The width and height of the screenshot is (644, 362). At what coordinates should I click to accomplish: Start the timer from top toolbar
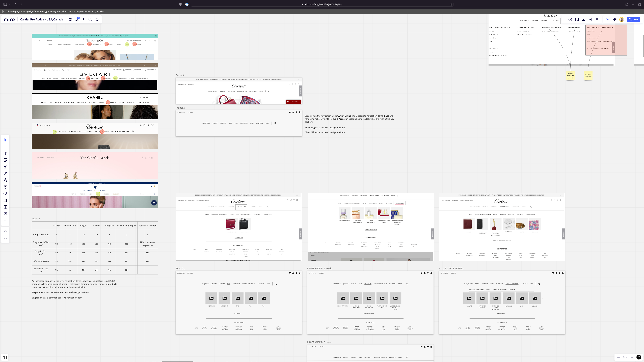click(x=570, y=19)
